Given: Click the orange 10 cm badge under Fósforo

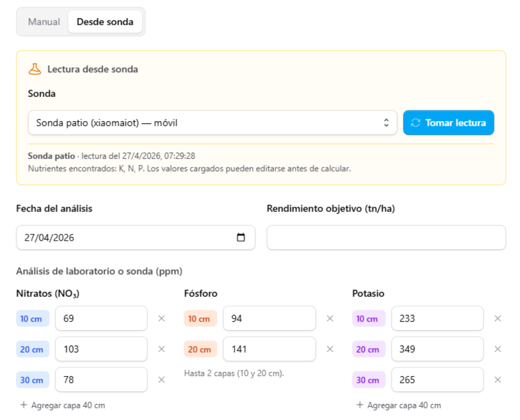Looking at the screenshot, I should (200, 319).
